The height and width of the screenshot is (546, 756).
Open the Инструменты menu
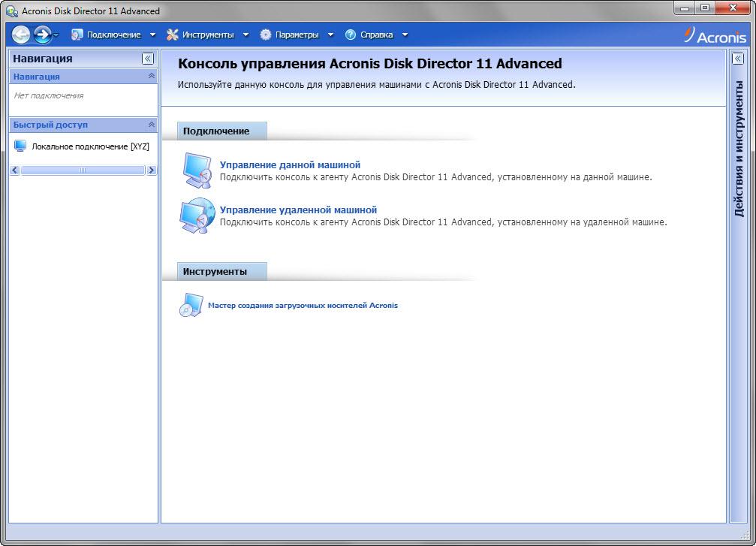[x=208, y=35]
